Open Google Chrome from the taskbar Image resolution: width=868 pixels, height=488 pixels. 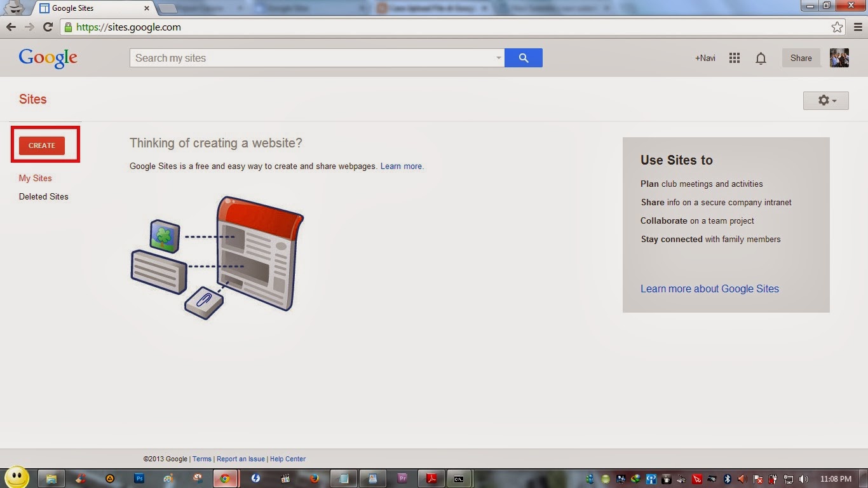click(226, 478)
